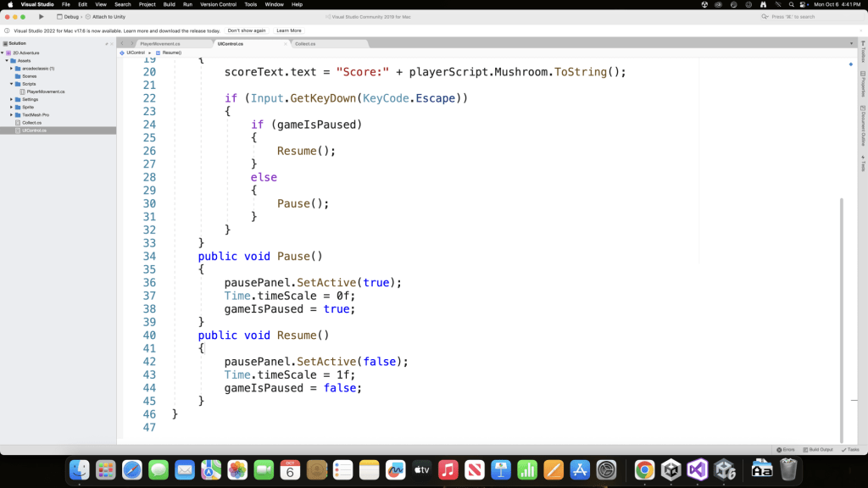Open the Version Control menu

click(x=218, y=4)
